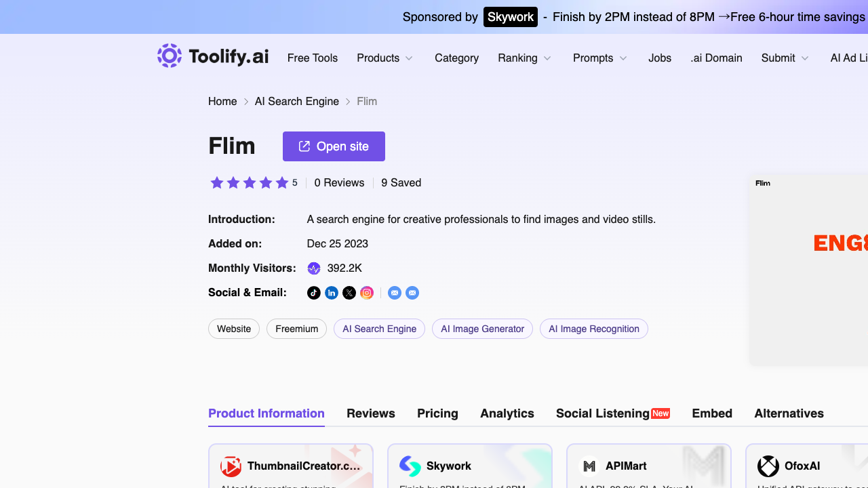868x488 pixels.
Task: Open Flim's TikTok social icon
Action: [x=314, y=293]
